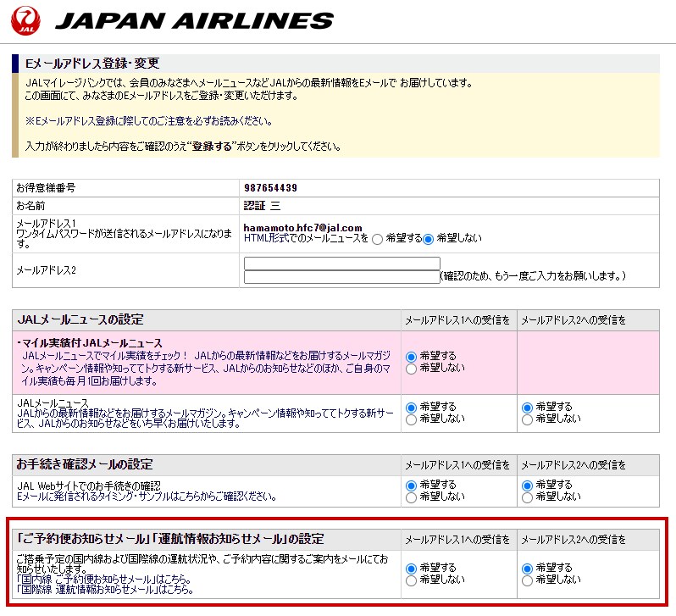
Task: Select 希望する for お手続き確認メール address 1
Action: [412, 486]
